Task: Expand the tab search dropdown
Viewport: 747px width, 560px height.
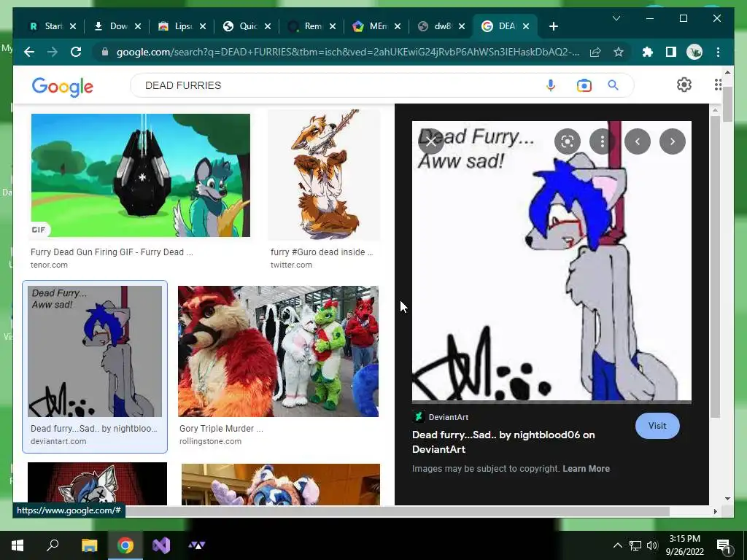Action: point(616,18)
